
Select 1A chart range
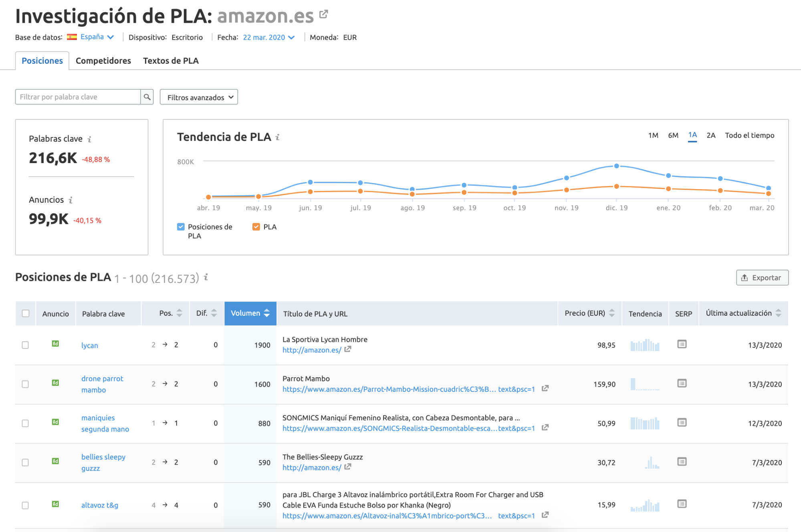692,135
